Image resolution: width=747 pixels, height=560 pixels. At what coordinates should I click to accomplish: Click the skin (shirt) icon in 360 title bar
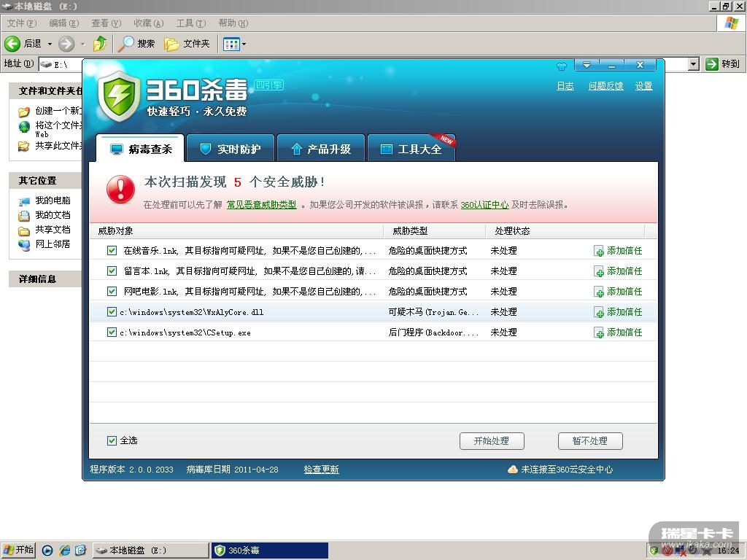point(561,66)
